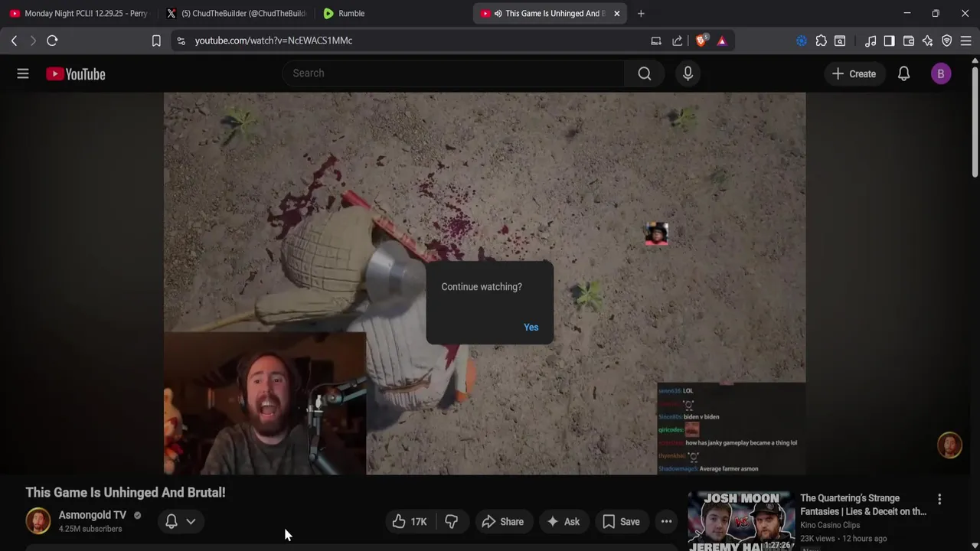
Task: Open the Asmongold TV channel name link
Action: [x=93, y=515]
